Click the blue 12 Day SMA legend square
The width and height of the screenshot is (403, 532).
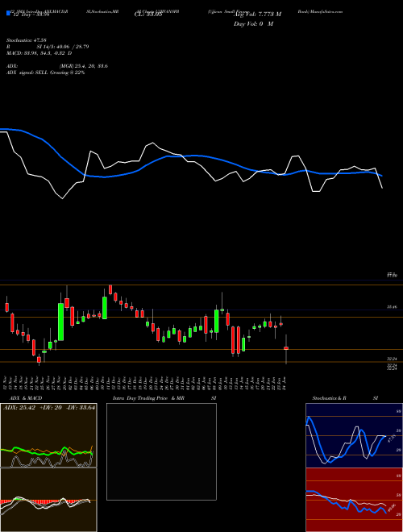(8, 14)
